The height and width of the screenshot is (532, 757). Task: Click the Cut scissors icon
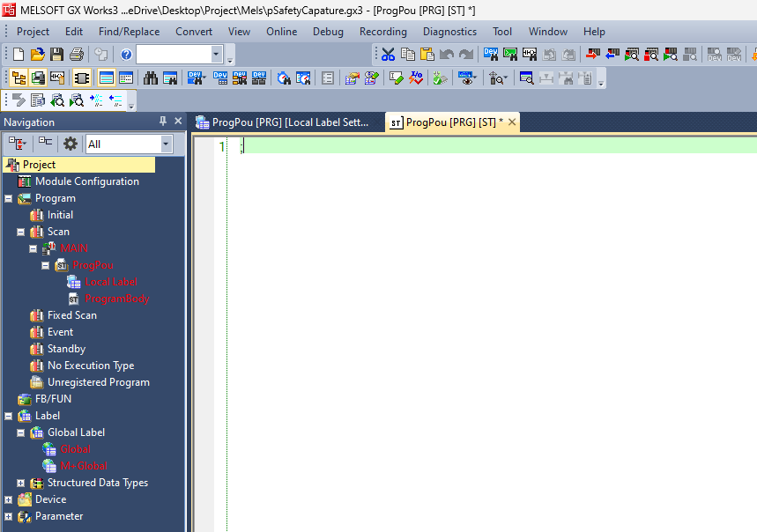tap(388, 55)
